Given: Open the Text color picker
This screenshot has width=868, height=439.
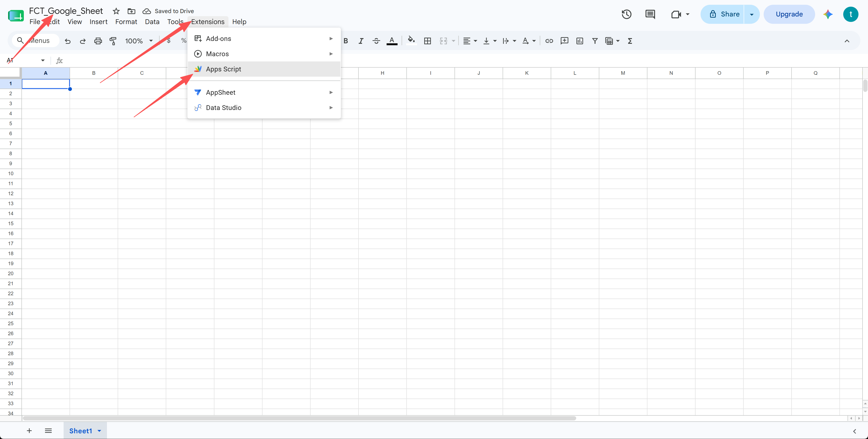Looking at the screenshot, I should [x=392, y=41].
